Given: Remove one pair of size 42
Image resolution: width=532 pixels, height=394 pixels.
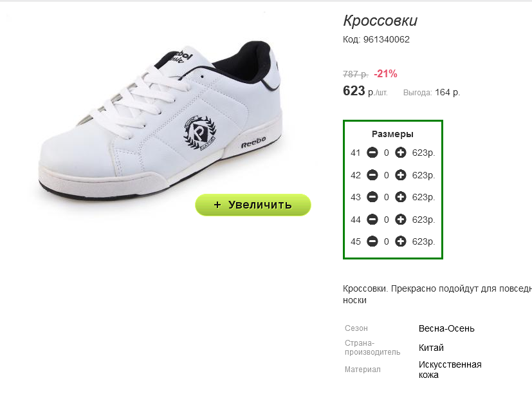Looking at the screenshot, I should pyautogui.click(x=372, y=175).
